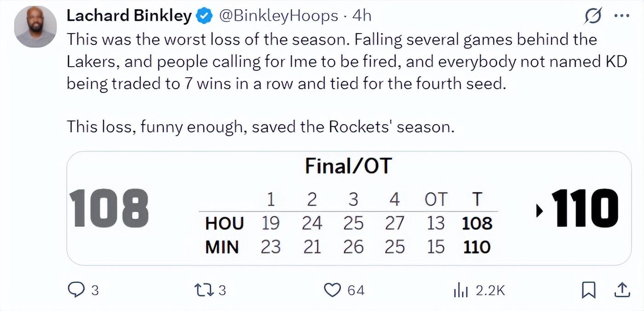Viewport: 644px width, 311px height.
Task: Open Lachard Binkley's profile picture
Action: click(35, 27)
